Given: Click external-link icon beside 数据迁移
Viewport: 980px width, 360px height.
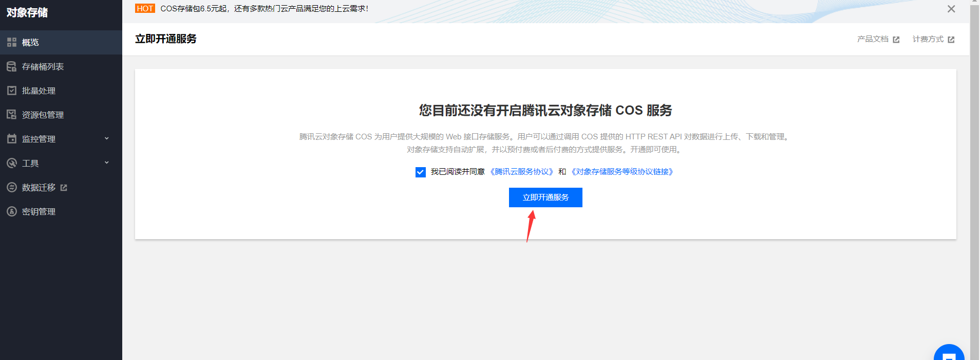Looking at the screenshot, I should pyautogui.click(x=64, y=188).
